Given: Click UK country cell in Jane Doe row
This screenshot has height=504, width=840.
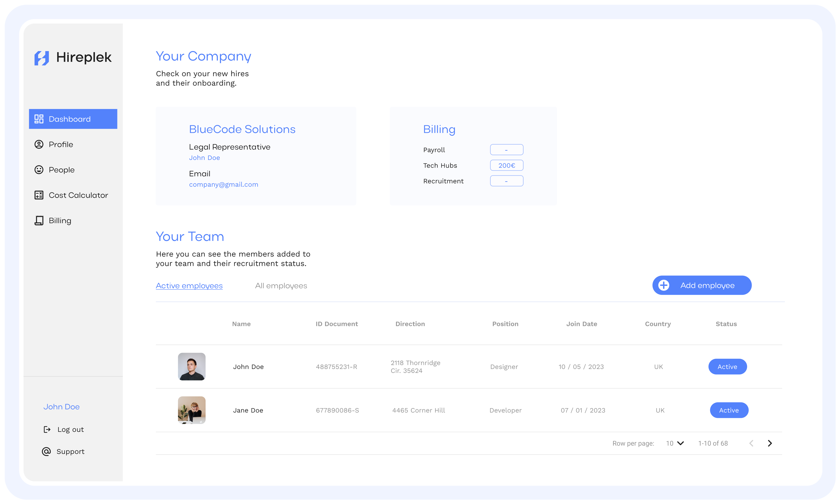Looking at the screenshot, I should pyautogui.click(x=660, y=410).
